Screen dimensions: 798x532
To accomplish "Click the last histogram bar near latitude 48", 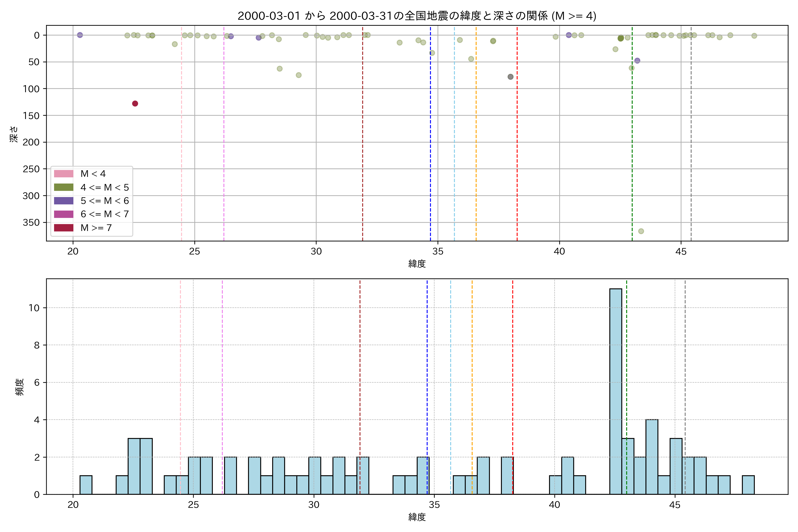I will coord(748,485).
